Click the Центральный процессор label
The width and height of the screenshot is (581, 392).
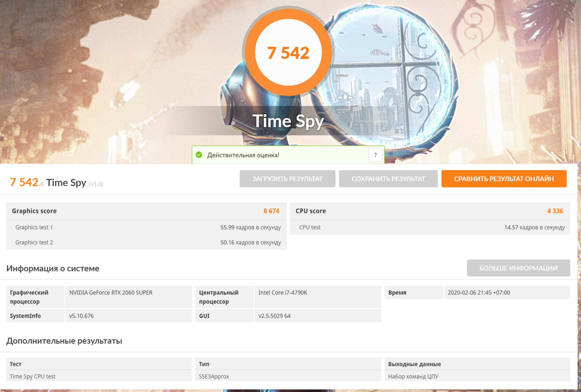click(219, 297)
